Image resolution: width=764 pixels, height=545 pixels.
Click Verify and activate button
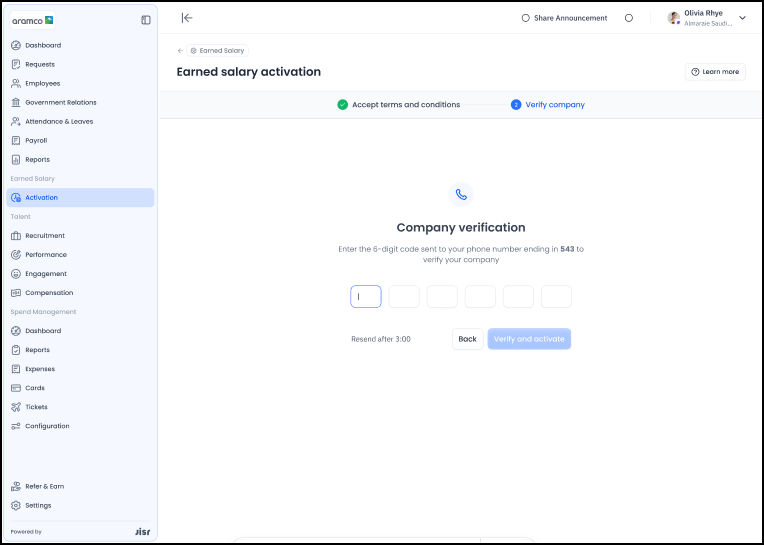[529, 339]
